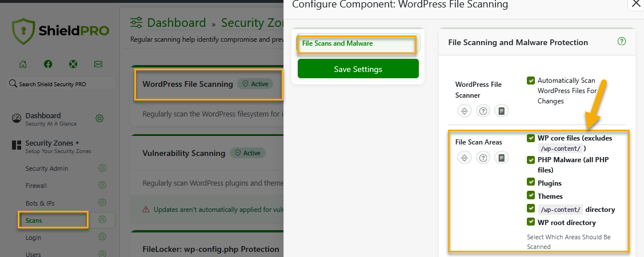644x257 pixels.
Task: Click the lifebuoy support icon
Action: tap(73, 64)
